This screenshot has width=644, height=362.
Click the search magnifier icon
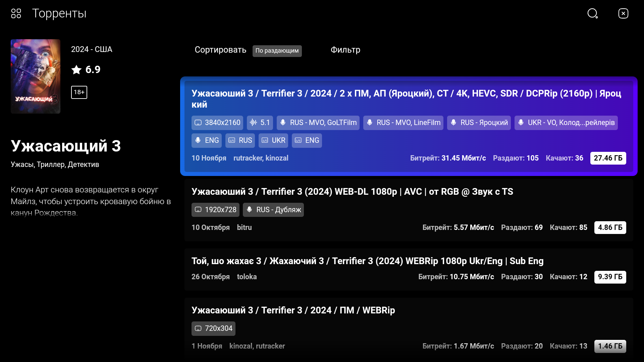[x=592, y=13]
